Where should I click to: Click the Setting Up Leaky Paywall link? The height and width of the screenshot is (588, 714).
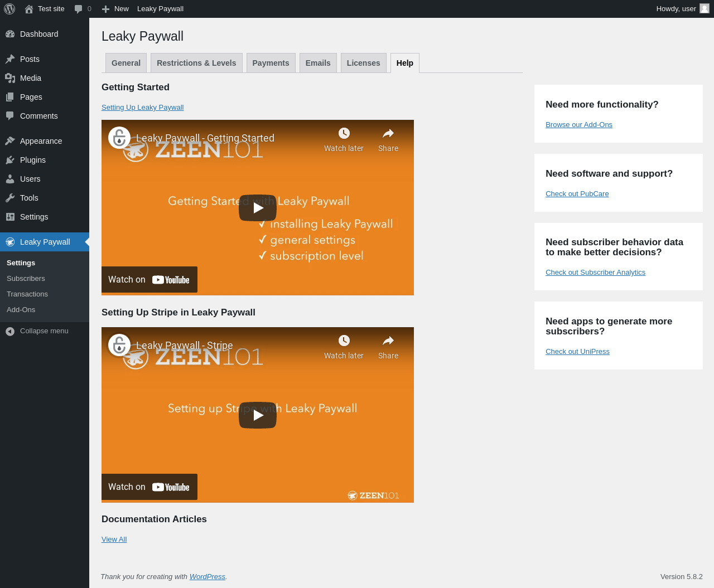pos(143,108)
